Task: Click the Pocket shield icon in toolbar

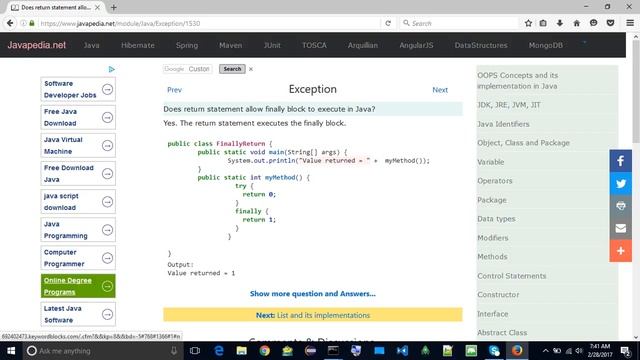Action: tap(610, 23)
